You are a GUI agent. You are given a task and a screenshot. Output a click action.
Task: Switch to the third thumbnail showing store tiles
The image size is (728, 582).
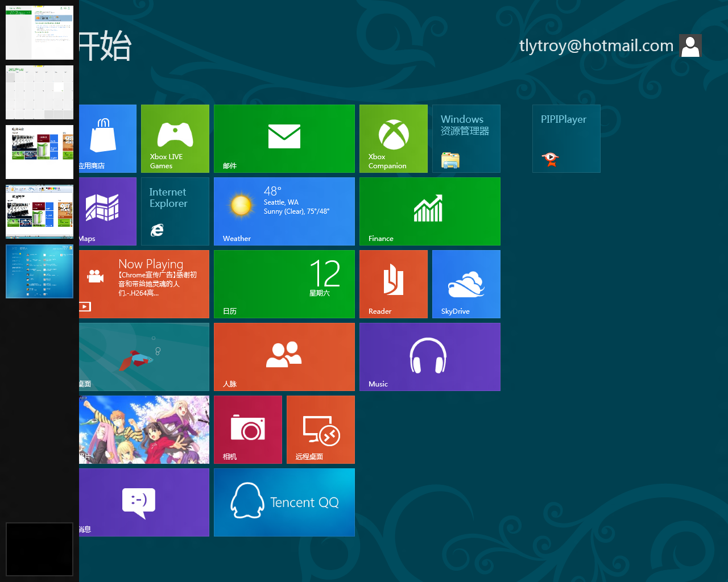pyautogui.click(x=39, y=152)
